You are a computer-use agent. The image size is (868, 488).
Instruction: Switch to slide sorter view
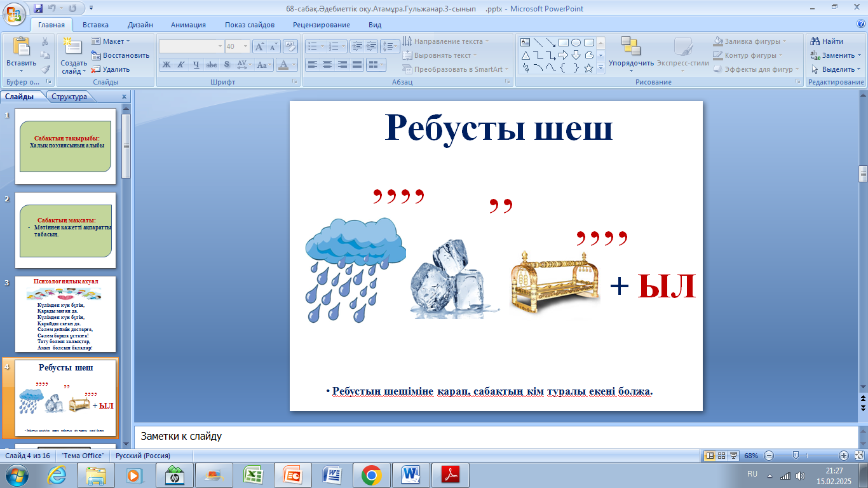tap(722, 456)
